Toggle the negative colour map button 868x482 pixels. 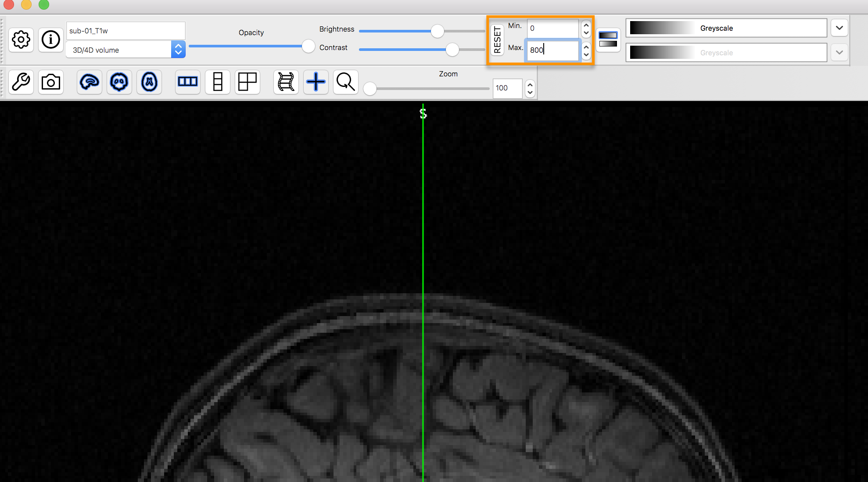point(608,40)
